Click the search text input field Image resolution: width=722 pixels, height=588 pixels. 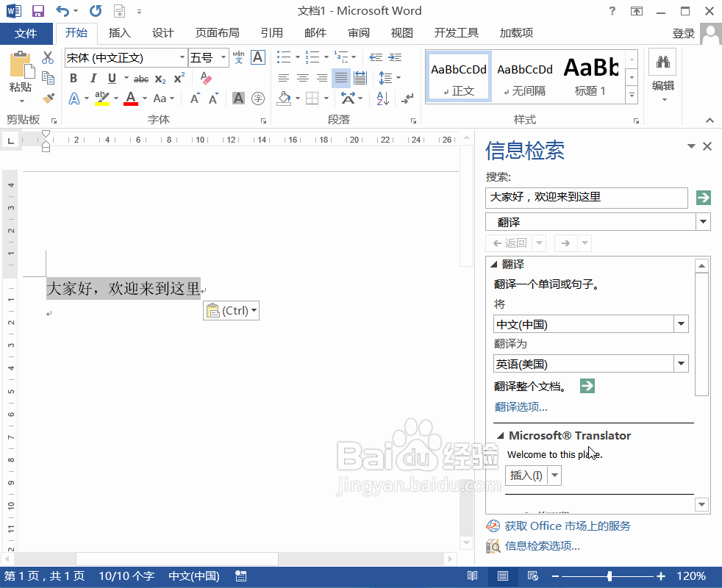pyautogui.click(x=587, y=198)
